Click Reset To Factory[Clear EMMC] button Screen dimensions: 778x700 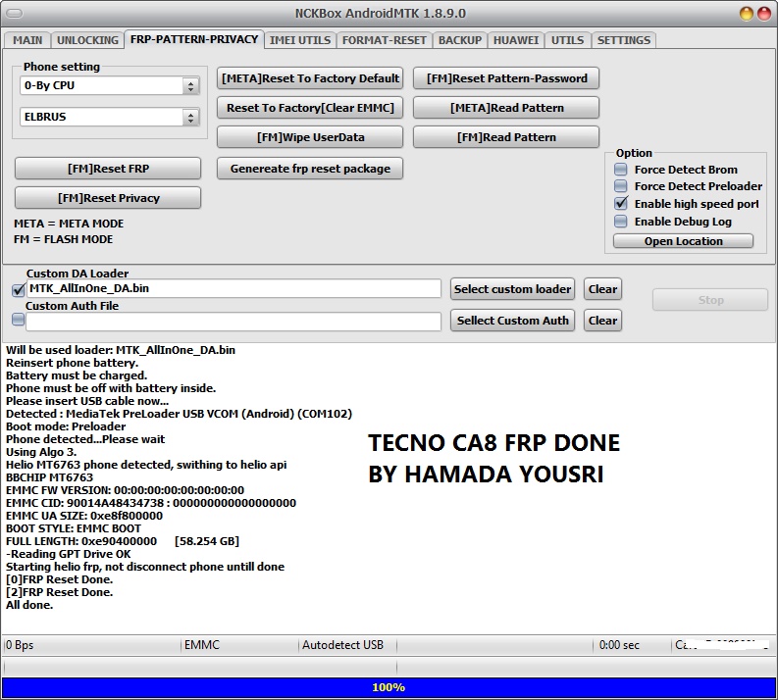point(310,108)
